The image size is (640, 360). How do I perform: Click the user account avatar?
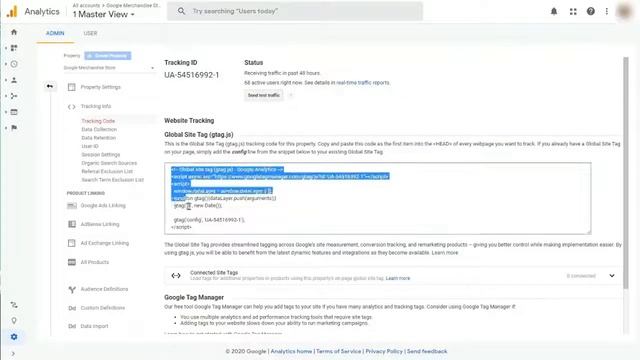point(624,11)
